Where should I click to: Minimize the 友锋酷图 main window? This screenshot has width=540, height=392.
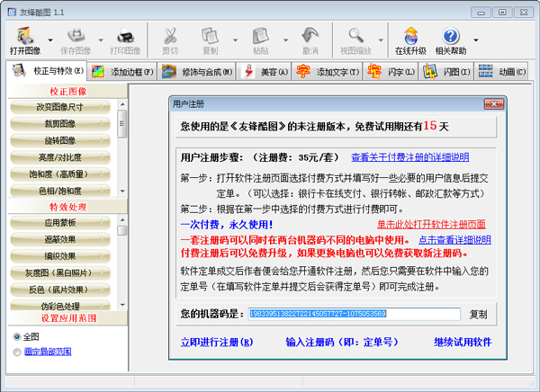point(481,13)
